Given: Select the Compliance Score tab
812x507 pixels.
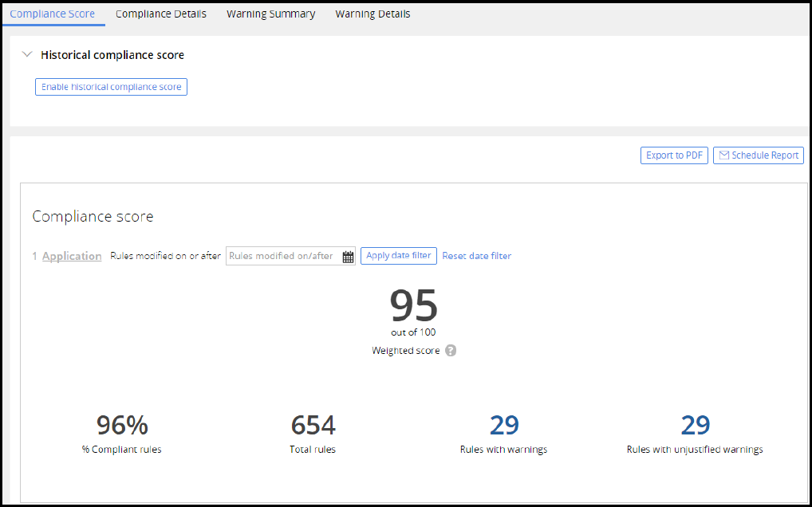Looking at the screenshot, I should click(53, 14).
